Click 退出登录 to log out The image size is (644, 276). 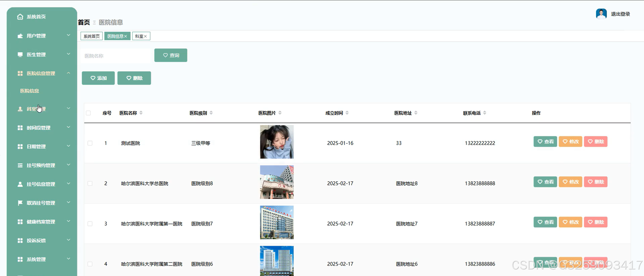[620, 14]
